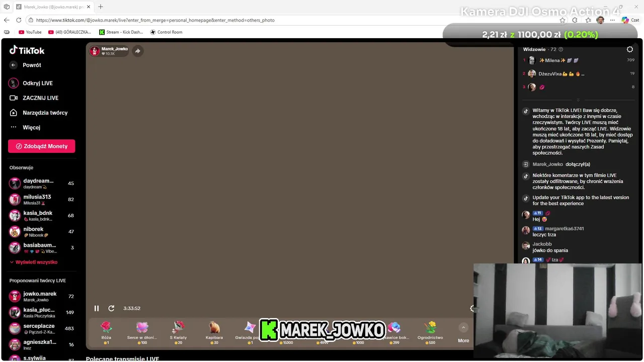This screenshot has height=362, width=644.
Task: Open jowko.marek suggested creator
Action: coord(41,297)
